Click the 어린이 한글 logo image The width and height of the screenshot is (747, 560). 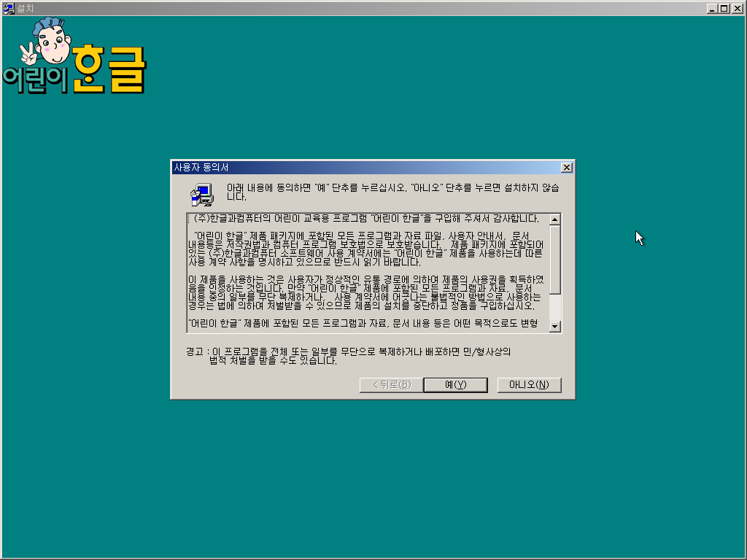coord(75,55)
